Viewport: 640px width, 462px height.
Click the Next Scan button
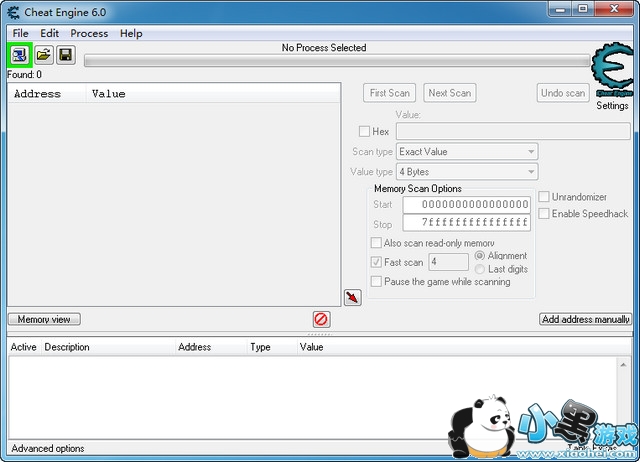click(x=450, y=93)
